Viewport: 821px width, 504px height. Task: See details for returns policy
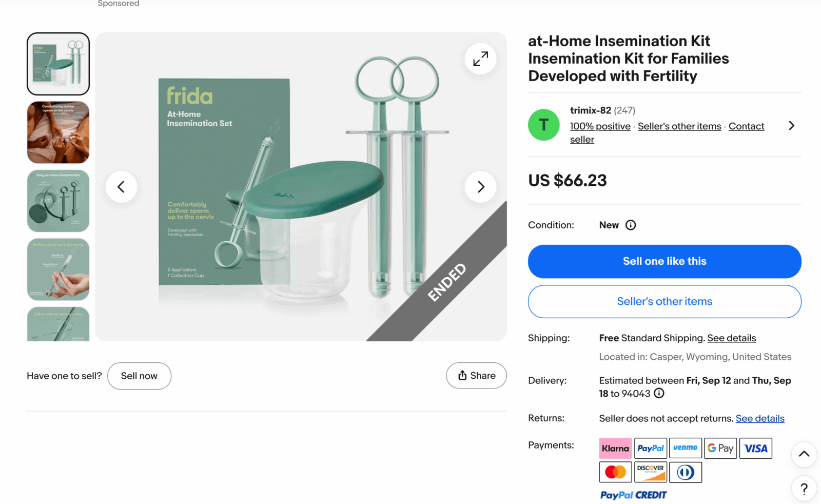pos(759,418)
